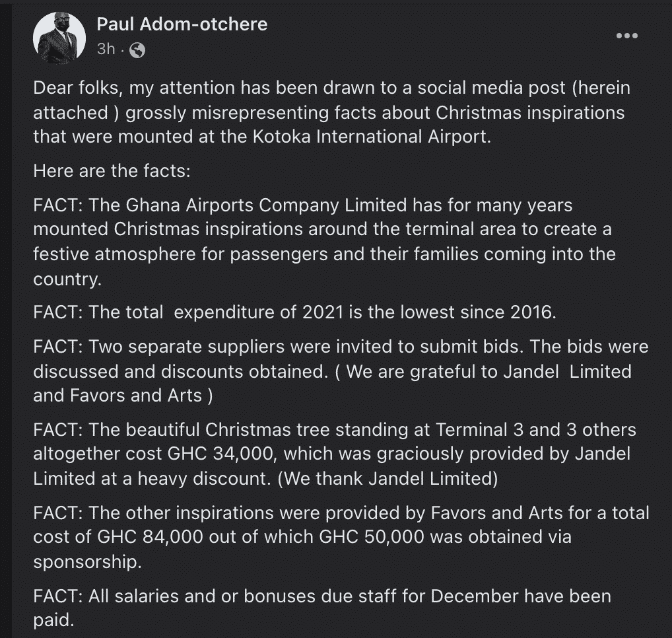
Task: Click the text 'and Favors and Arts )'
Action: pyautogui.click(x=123, y=396)
